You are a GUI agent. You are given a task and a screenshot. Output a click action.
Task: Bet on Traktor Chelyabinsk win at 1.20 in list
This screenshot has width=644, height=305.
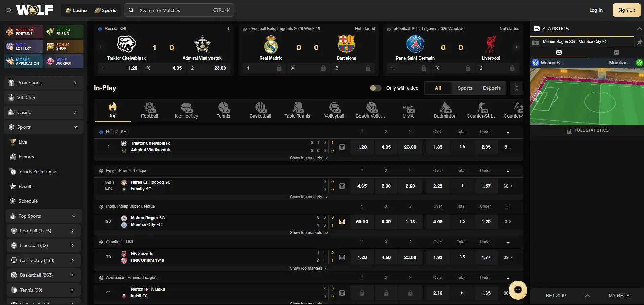362,147
